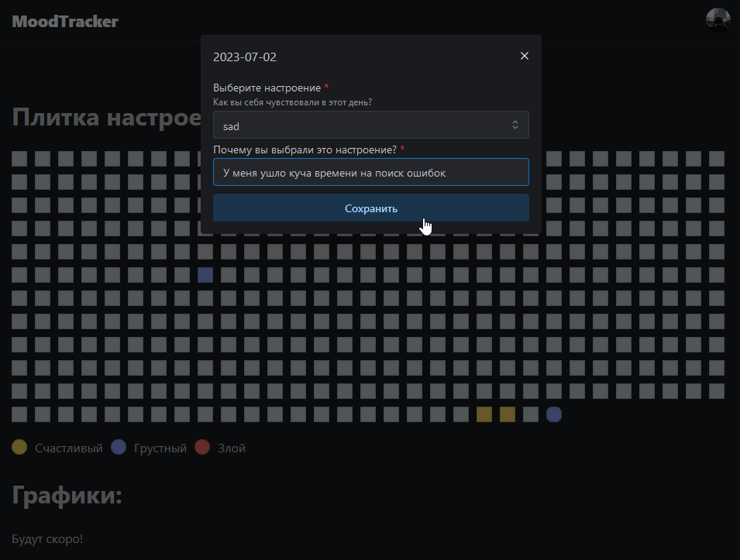
Task: Click the reason text input field
Action: pos(371,172)
